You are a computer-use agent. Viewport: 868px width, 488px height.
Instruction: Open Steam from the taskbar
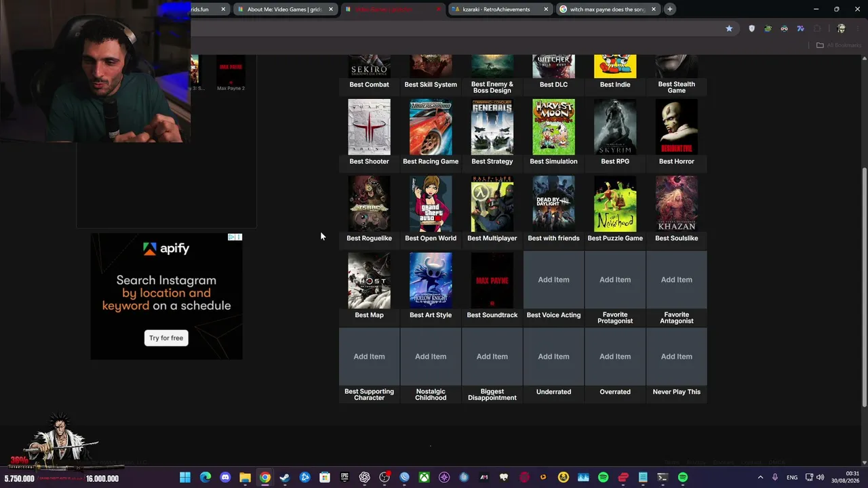point(285,478)
